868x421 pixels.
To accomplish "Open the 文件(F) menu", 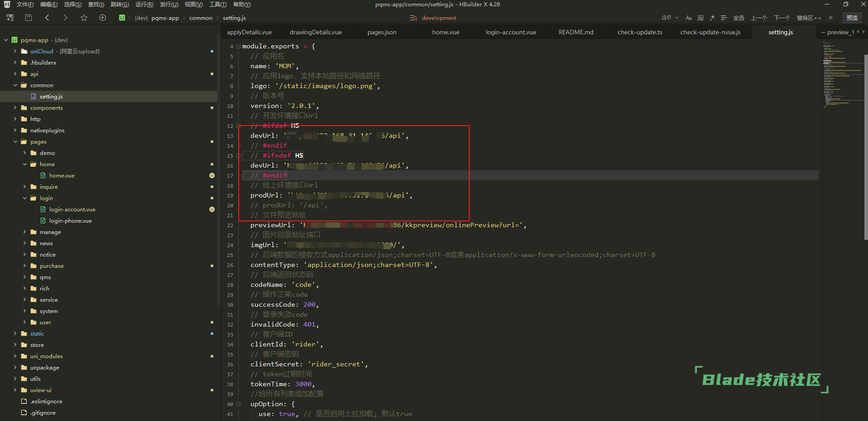I will pyautogui.click(x=25, y=5).
